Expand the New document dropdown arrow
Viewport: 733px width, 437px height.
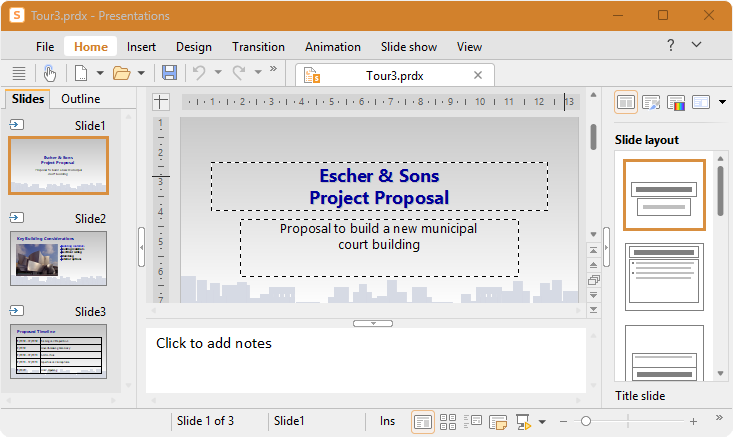pyautogui.click(x=100, y=73)
